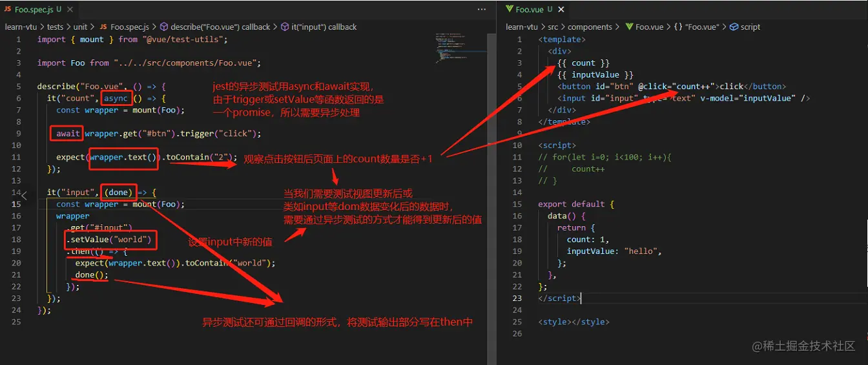Click line number 14 in Foo.vue gutter
This screenshot has height=365, width=868.
tap(517, 193)
